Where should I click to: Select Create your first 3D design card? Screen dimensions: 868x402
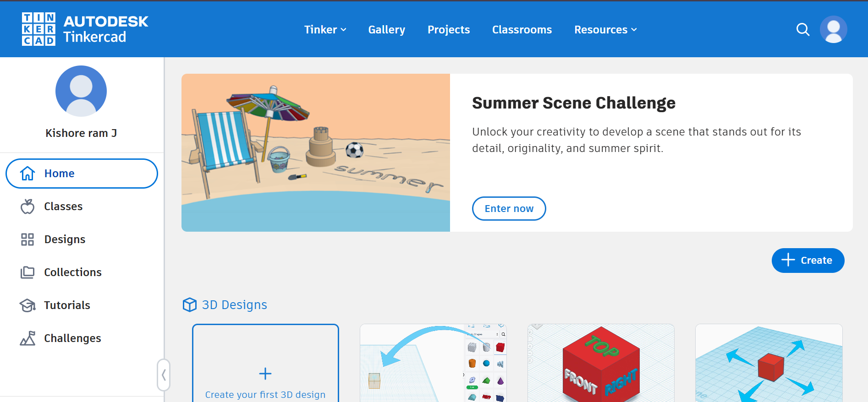pos(265,366)
